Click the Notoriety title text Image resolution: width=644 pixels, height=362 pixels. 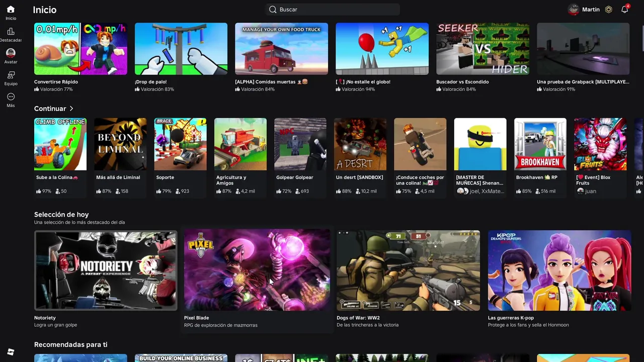[x=45, y=318]
